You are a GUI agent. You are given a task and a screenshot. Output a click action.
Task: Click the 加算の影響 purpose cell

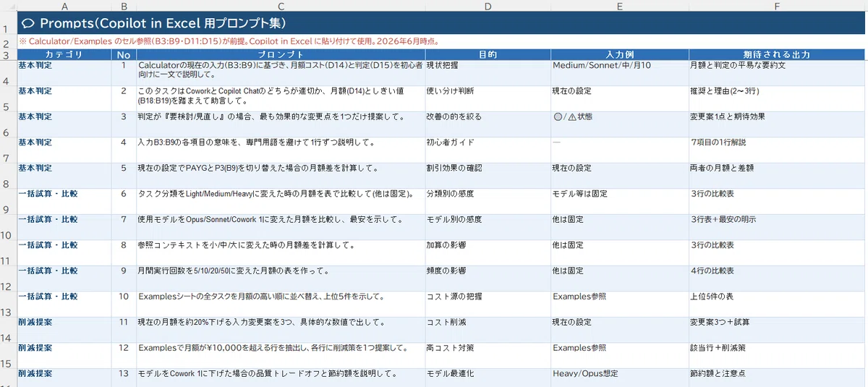(x=488, y=253)
